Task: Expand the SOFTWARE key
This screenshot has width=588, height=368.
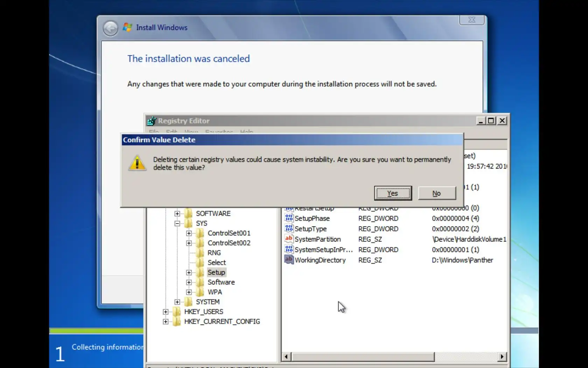Action: pos(177,213)
